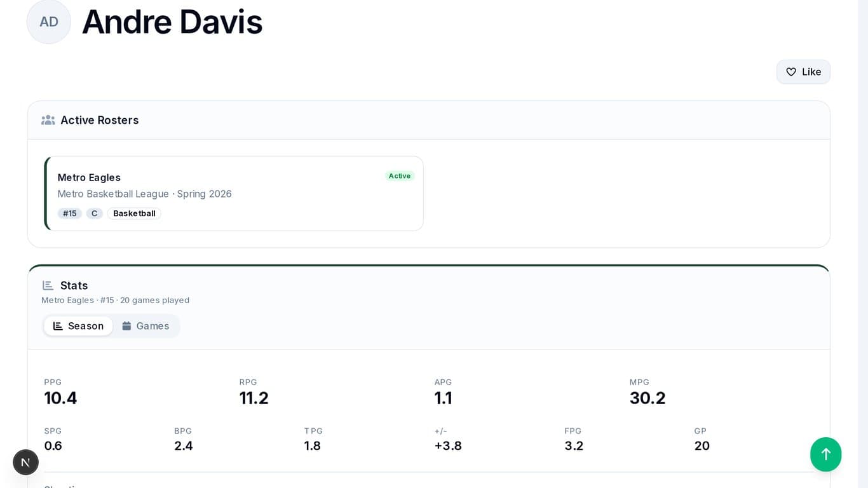Click the RPG 11.2 stat
The image size is (868, 488).
(254, 398)
